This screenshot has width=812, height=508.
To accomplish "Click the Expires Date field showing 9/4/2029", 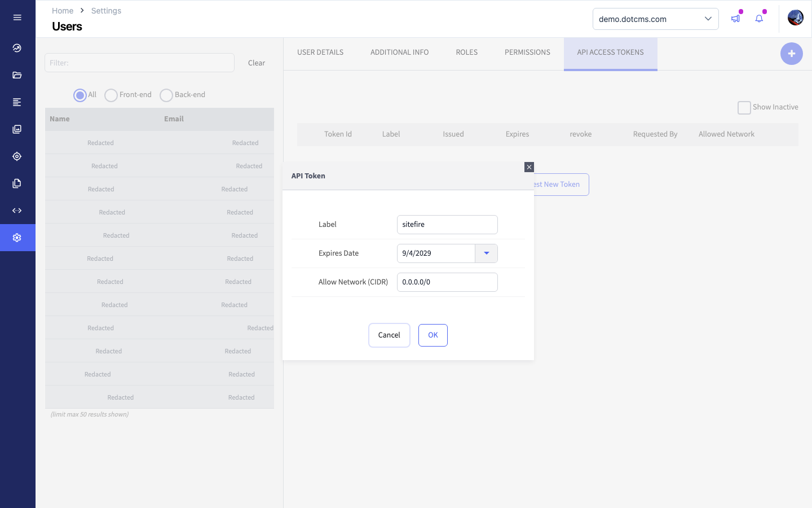I will pyautogui.click(x=436, y=253).
